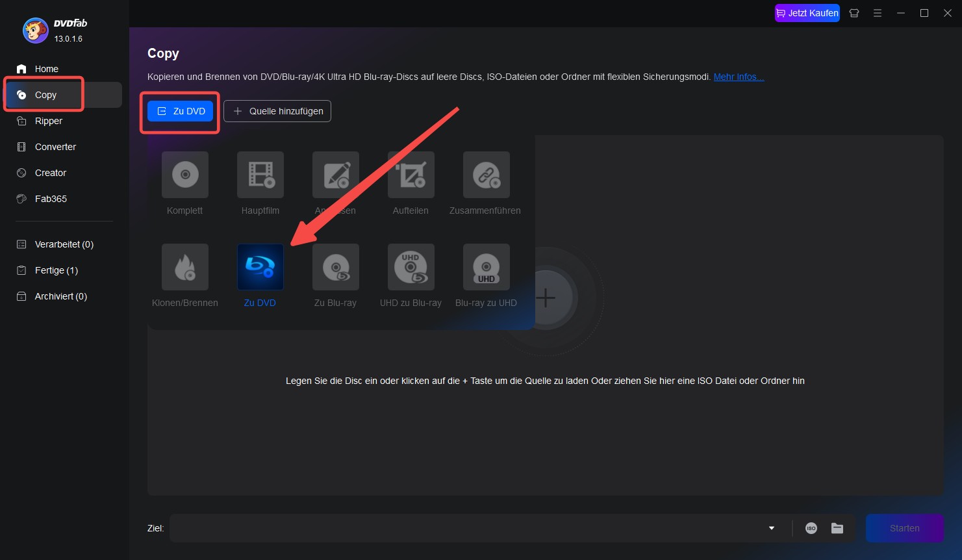Screen dimensions: 962x560
Task: Choose the Hauptfilm copy mode
Action: click(x=260, y=175)
